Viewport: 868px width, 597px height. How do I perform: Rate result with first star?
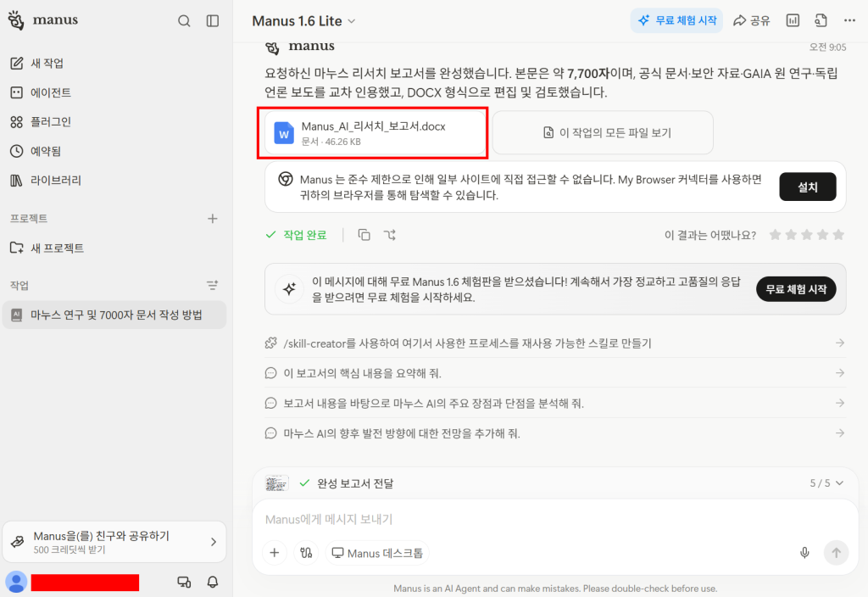pos(775,235)
